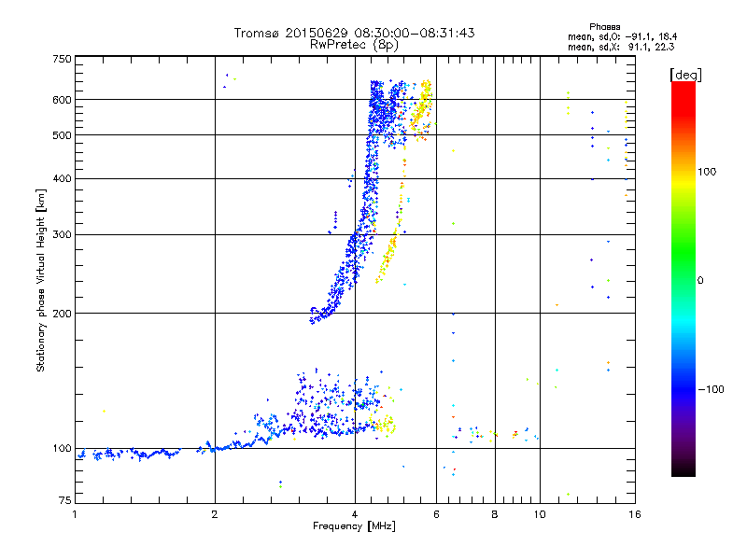The image size is (747, 560).
Task: Click the y-axis '500' tick label
Action: (x=62, y=135)
